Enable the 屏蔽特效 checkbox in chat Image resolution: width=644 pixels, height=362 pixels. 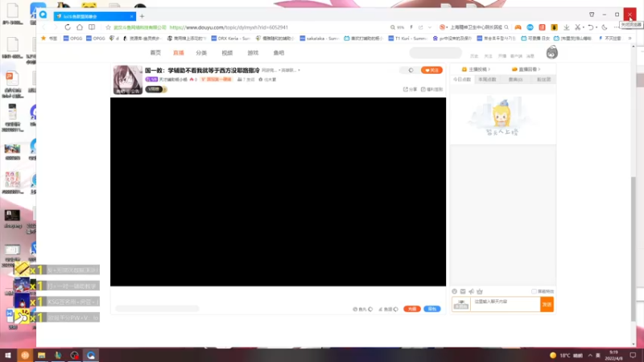[x=534, y=291]
